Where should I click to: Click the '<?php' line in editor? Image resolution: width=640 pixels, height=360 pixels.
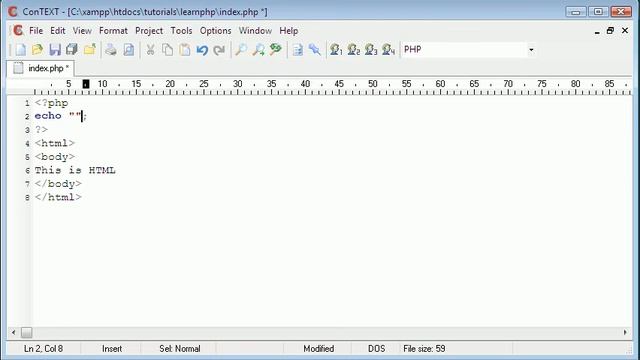click(x=51, y=103)
